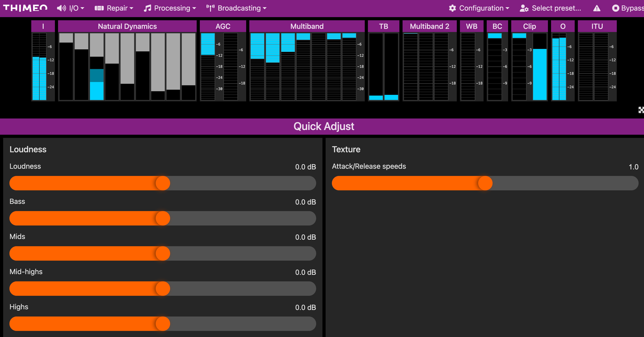The image size is (644, 337).
Task: Click the Attack/Release speeds 1.0 value
Action: tap(633, 167)
